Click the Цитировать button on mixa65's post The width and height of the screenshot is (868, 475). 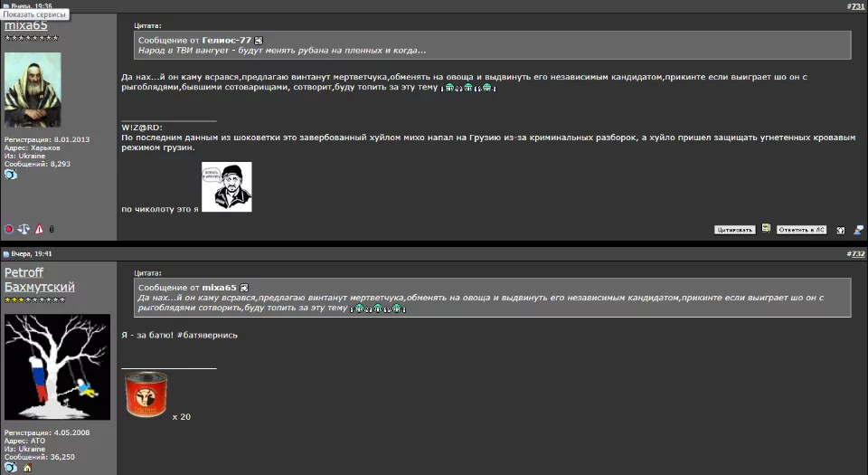coord(734,230)
